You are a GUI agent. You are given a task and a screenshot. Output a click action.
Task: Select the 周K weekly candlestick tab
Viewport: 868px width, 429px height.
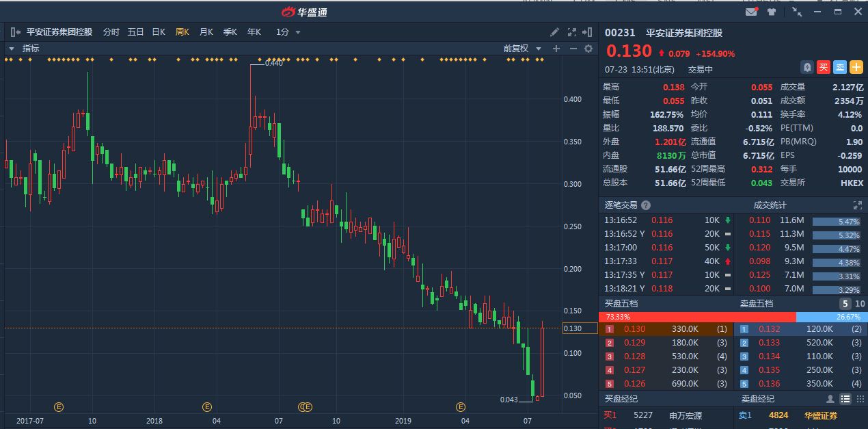pyautogui.click(x=182, y=32)
